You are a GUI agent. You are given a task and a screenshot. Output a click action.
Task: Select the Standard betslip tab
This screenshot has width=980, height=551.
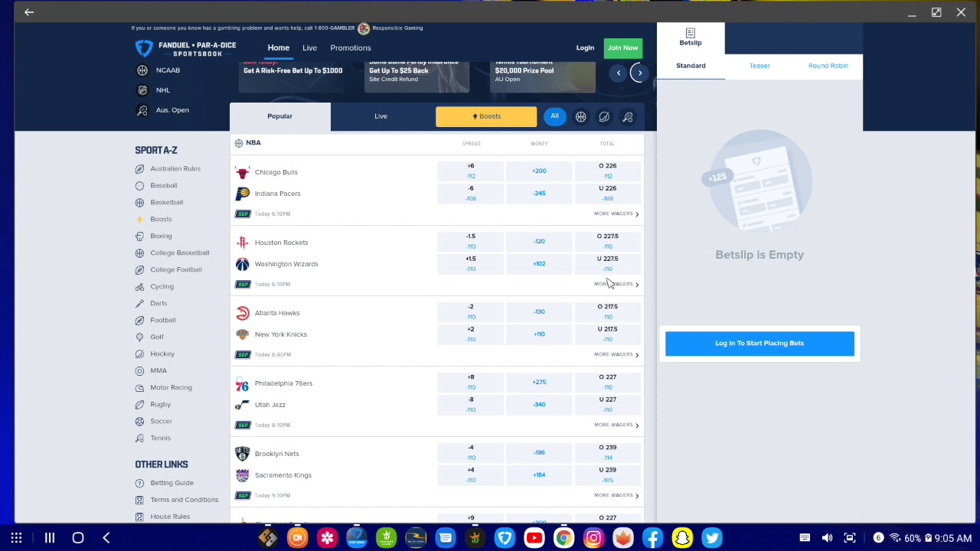click(x=691, y=66)
